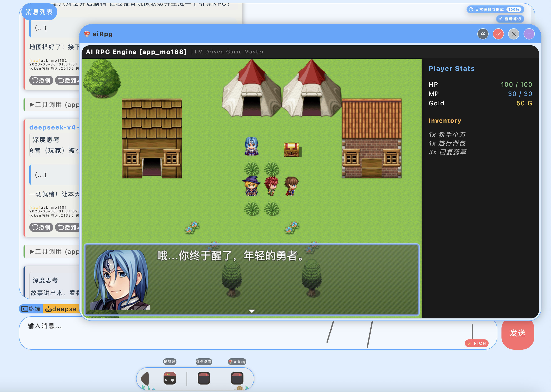Image resolution: width=551 pixels, height=392 pixels.
Task: Select the brown-haired character sprite
Action: [292, 186]
